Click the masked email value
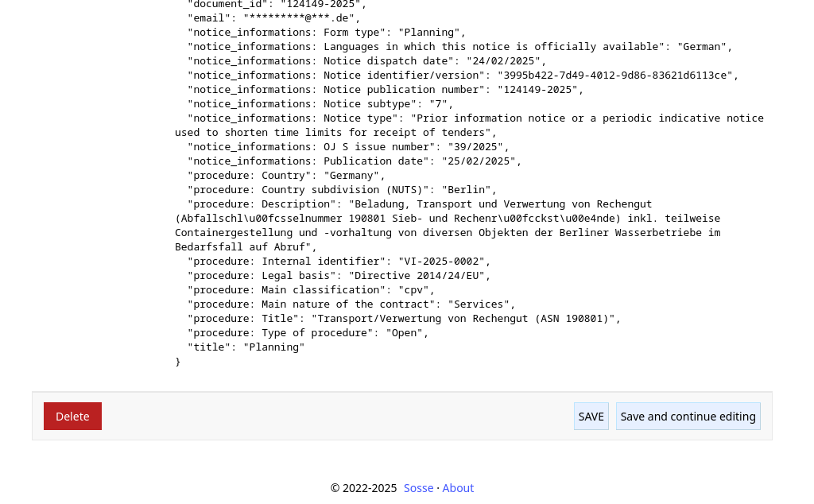Image resolution: width=814 pixels, height=504 pixels. [x=299, y=18]
